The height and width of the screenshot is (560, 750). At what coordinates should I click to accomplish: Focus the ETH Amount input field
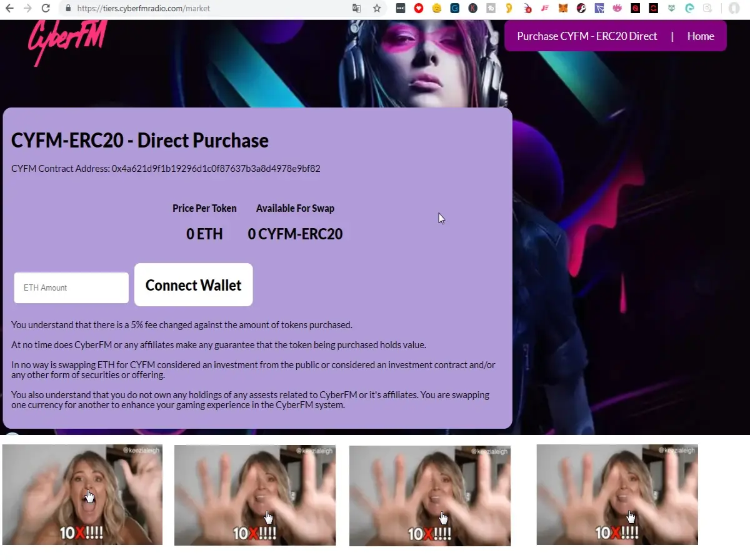coord(71,287)
